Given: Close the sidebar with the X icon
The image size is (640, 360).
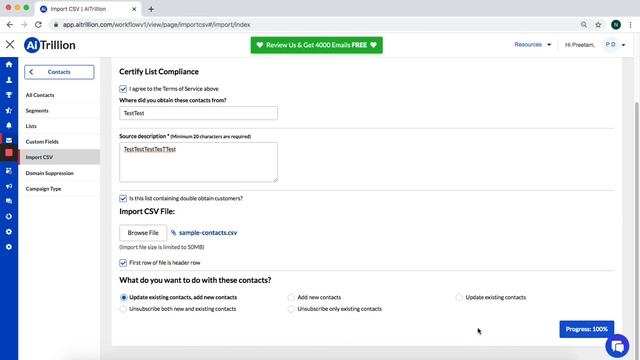Looking at the screenshot, I should pyautogui.click(x=10, y=44).
